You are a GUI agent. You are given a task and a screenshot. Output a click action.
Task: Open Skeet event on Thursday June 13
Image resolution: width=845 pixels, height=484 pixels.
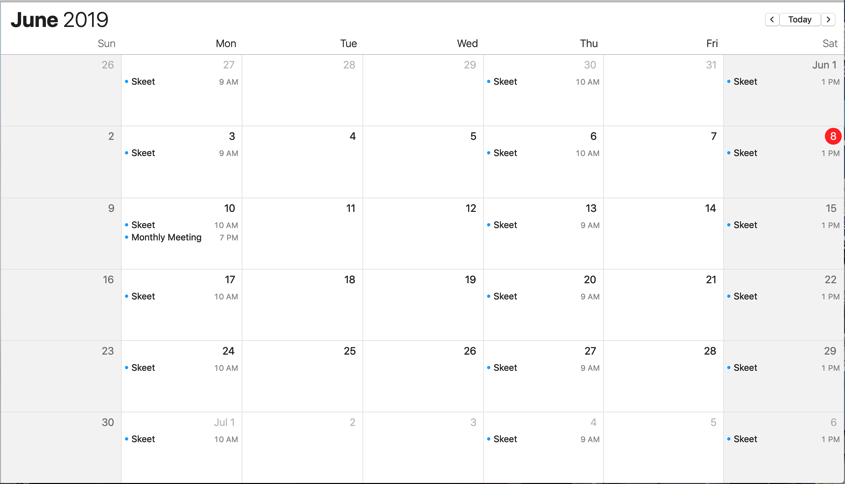pyautogui.click(x=543, y=225)
